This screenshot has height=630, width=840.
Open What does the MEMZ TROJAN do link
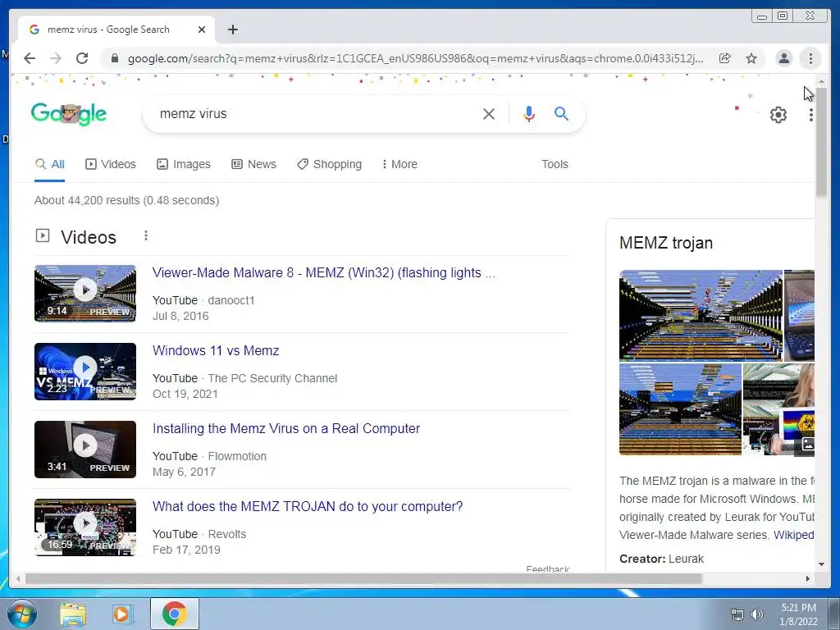pos(308,507)
